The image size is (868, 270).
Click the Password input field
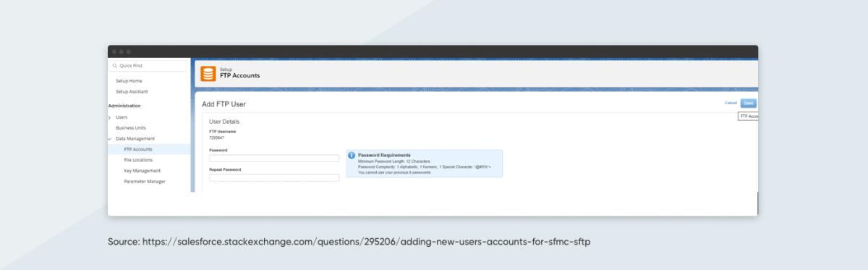coord(274,159)
